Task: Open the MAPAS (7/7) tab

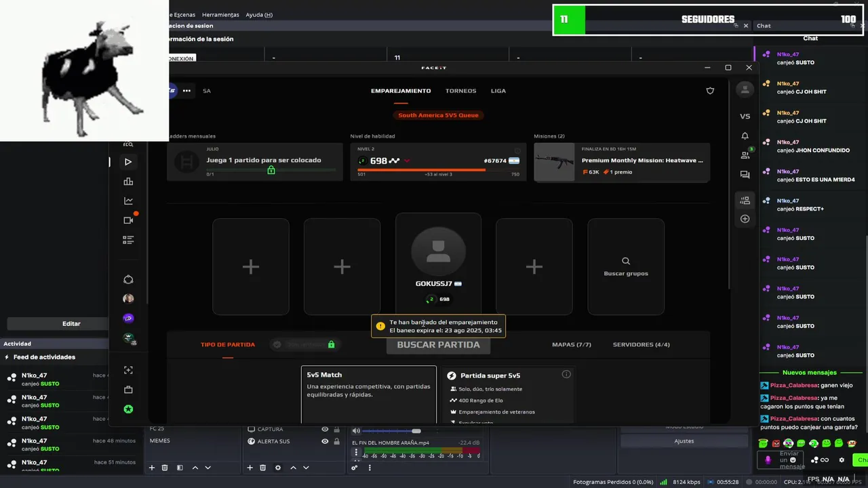Action: [572, 344]
